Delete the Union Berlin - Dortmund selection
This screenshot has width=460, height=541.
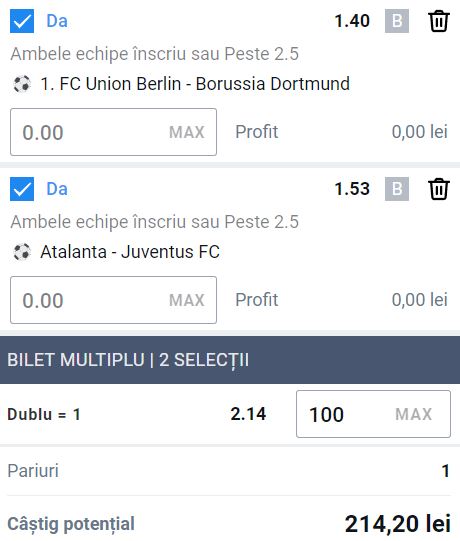tap(439, 21)
